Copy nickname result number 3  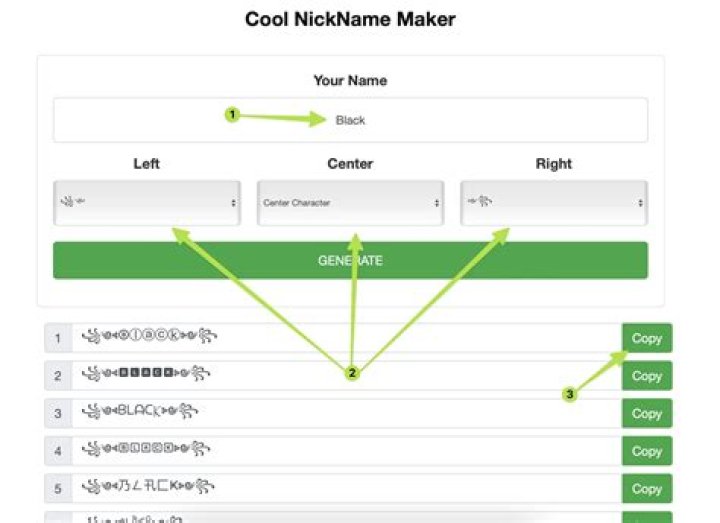coord(647,414)
